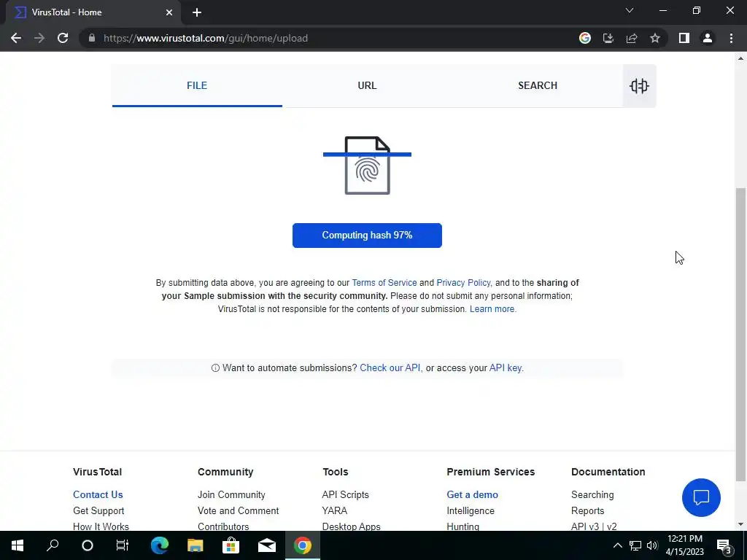Click the scrollbar up arrow

741,58
